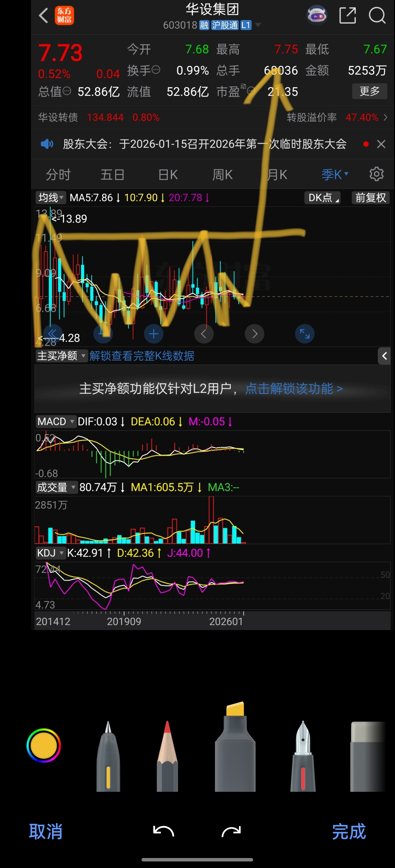Move chart right with the right arrow
The height and width of the screenshot is (868, 395).
(x=254, y=334)
